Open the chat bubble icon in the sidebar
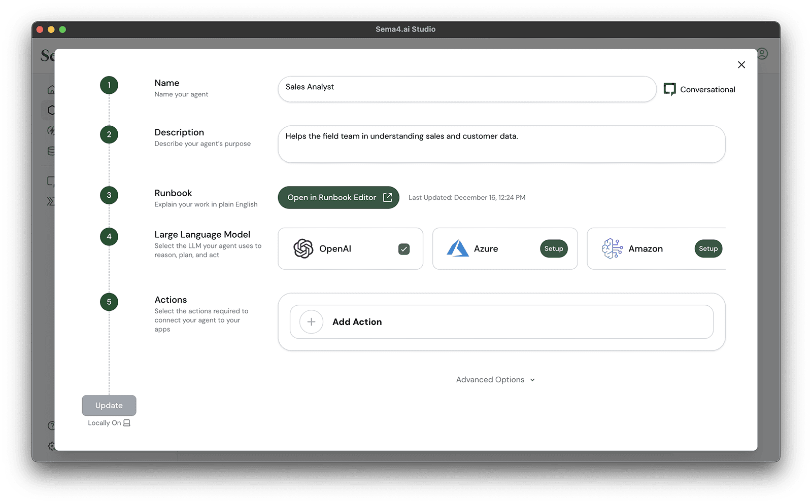The width and height of the screenshot is (812, 504). click(52, 181)
